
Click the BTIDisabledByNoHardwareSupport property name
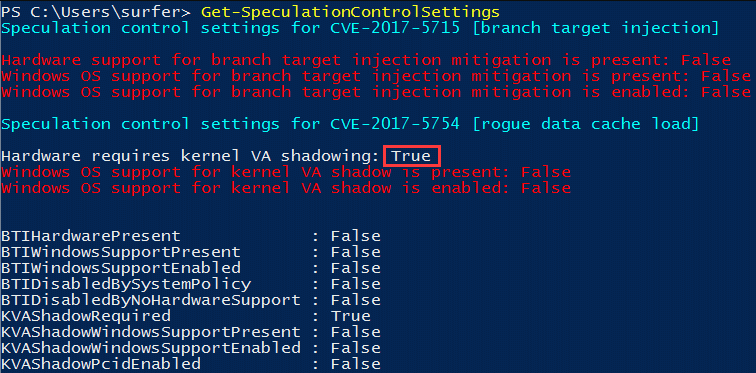click(151, 300)
